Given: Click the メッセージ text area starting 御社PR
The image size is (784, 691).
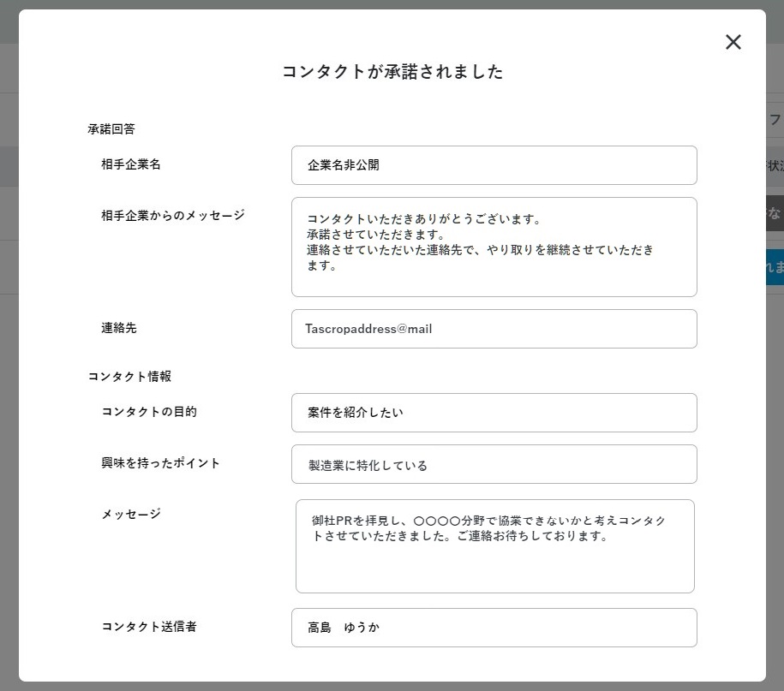Looking at the screenshot, I should click(x=495, y=546).
